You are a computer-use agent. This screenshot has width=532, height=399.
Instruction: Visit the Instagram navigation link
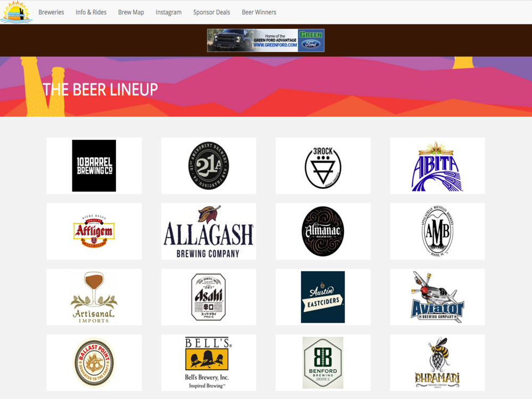(x=169, y=12)
